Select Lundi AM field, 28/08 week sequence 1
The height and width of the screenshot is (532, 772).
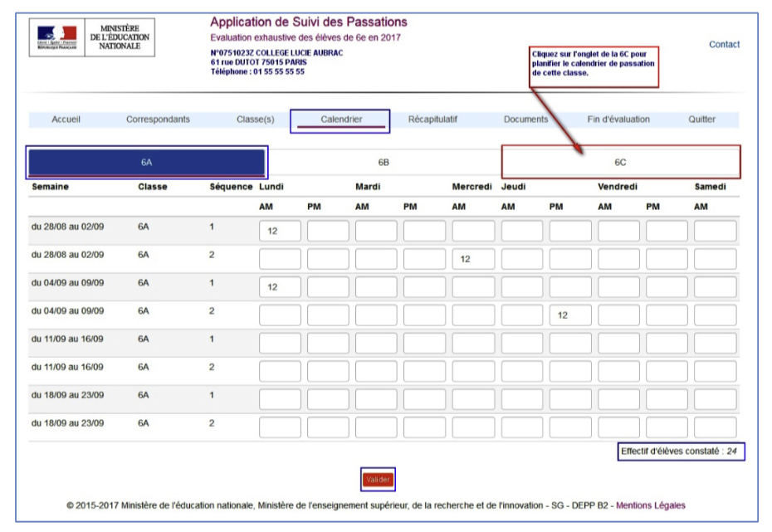tap(280, 231)
